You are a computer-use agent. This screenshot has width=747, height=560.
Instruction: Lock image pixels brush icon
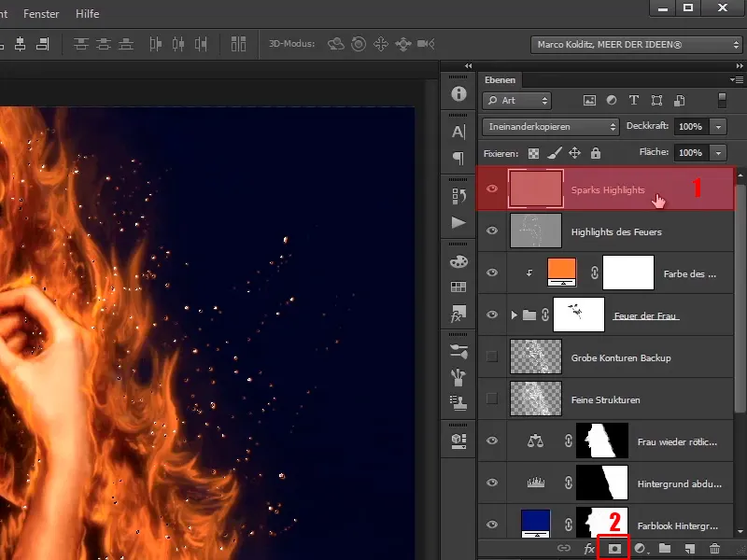555,153
